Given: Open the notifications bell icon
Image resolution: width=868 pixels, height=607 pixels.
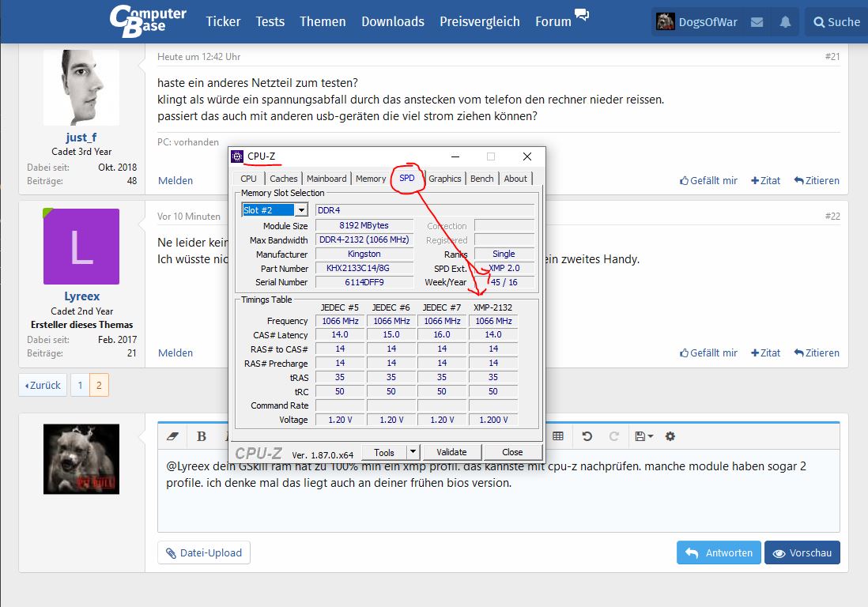Looking at the screenshot, I should [x=785, y=22].
